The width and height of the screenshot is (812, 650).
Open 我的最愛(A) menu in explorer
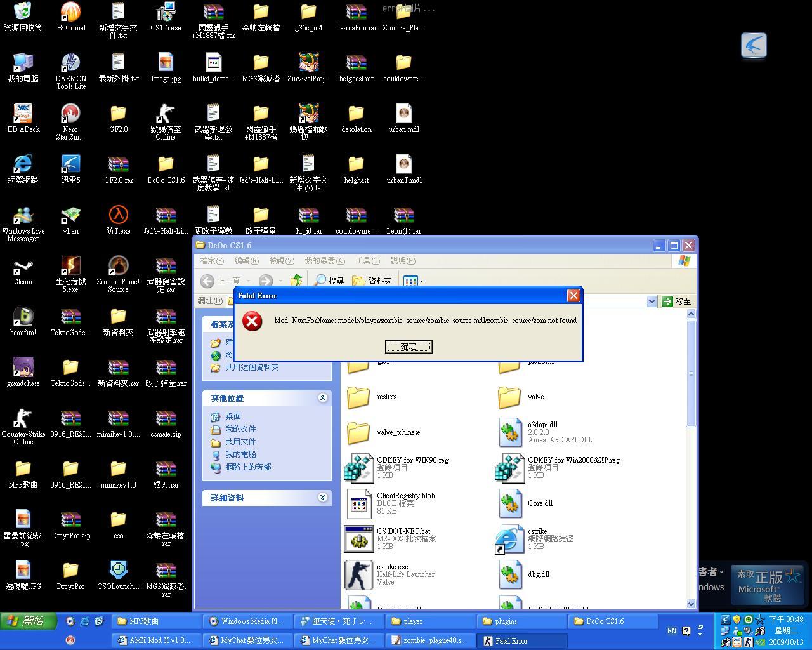pyautogui.click(x=324, y=261)
